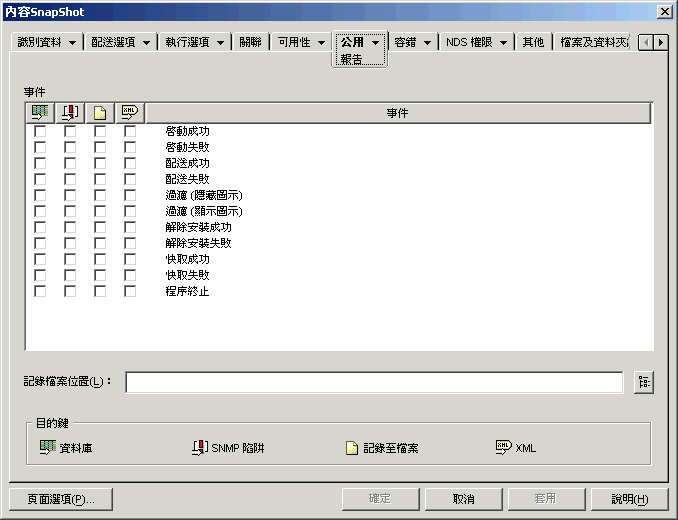Open the 配送選項 tab dropdown arrow
Screen dimensions: 678x520
146,43
